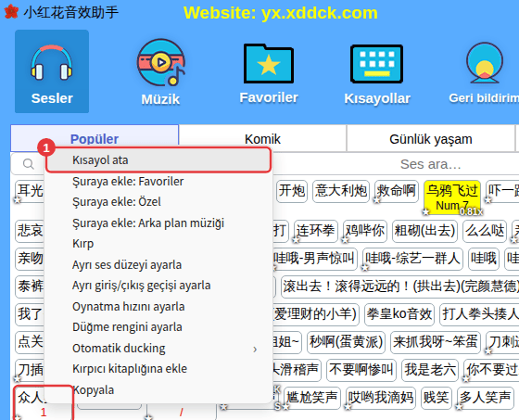Open the Müzik disc section

point(161,72)
